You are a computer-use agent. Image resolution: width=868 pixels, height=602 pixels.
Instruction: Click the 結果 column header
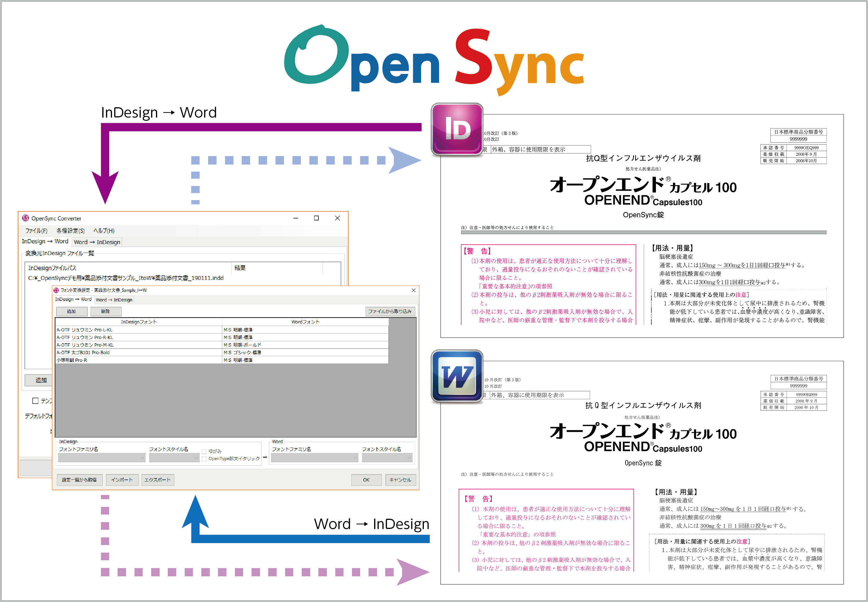(x=277, y=268)
